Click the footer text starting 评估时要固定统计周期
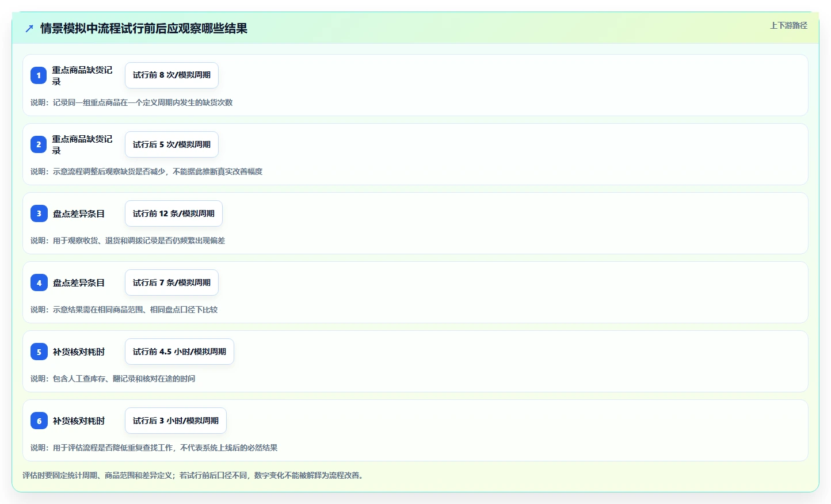 coord(193,475)
